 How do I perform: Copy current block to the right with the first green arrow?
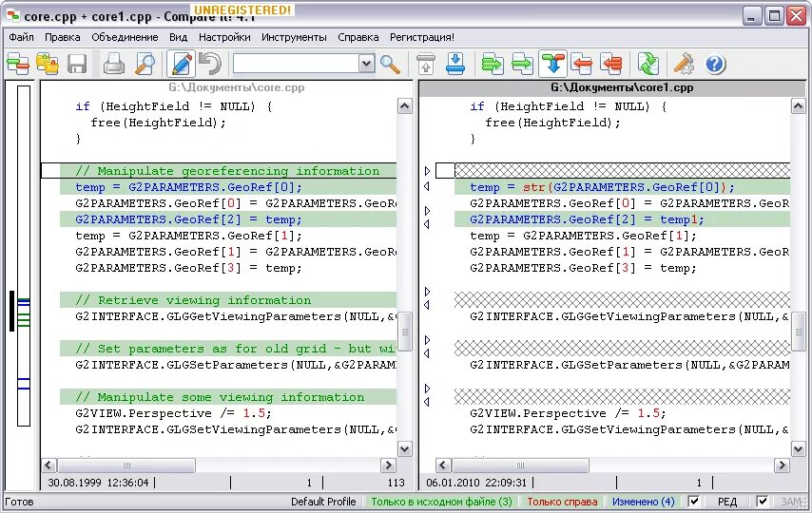pos(492,65)
